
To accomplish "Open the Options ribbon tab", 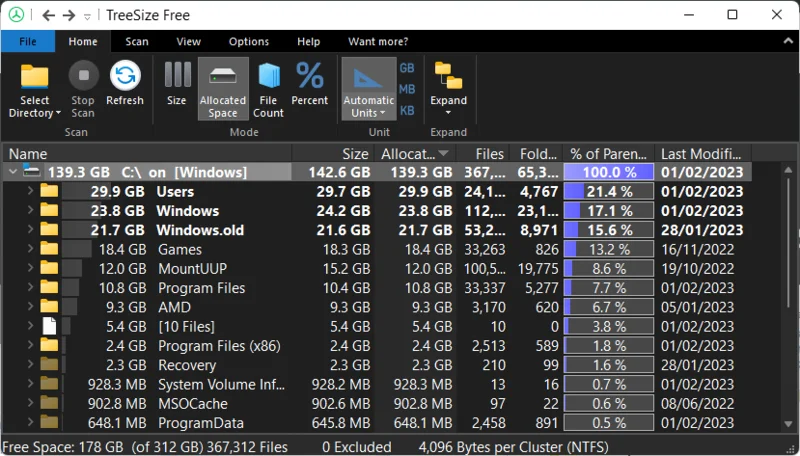I will point(249,42).
